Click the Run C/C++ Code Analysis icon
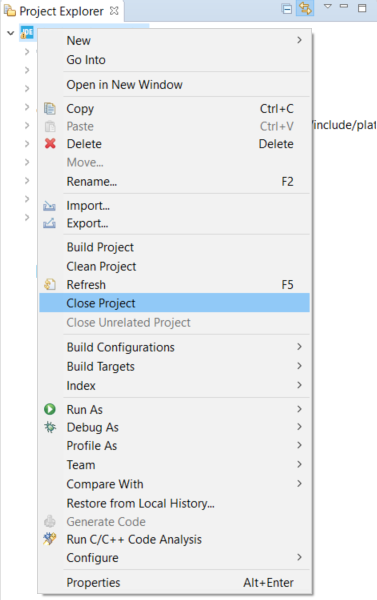Viewport: 377px width, 600px height. [50, 539]
